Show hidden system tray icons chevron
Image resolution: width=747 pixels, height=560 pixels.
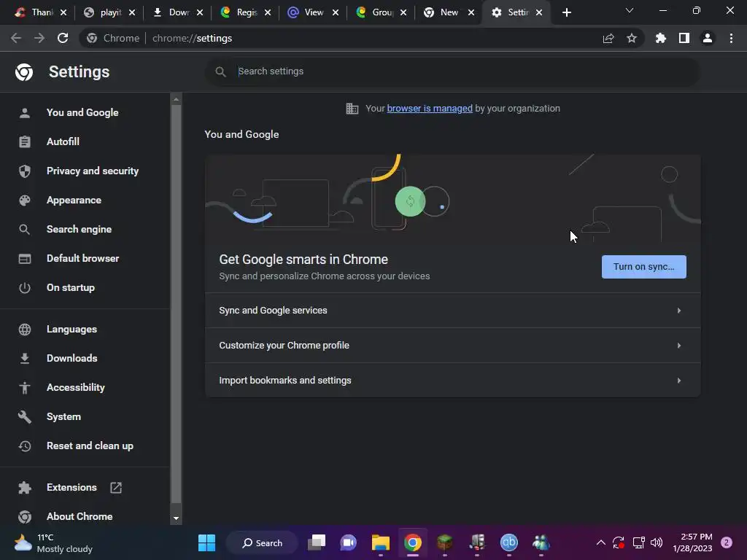pyautogui.click(x=601, y=542)
